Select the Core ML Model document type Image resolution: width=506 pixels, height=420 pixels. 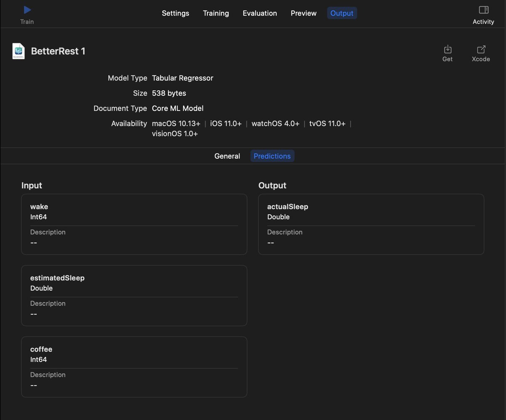click(178, 108)
